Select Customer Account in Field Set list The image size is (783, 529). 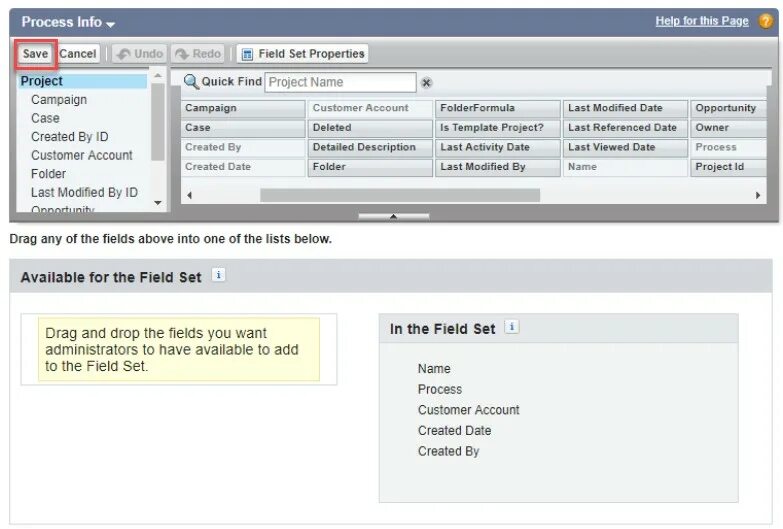point(468,410)
